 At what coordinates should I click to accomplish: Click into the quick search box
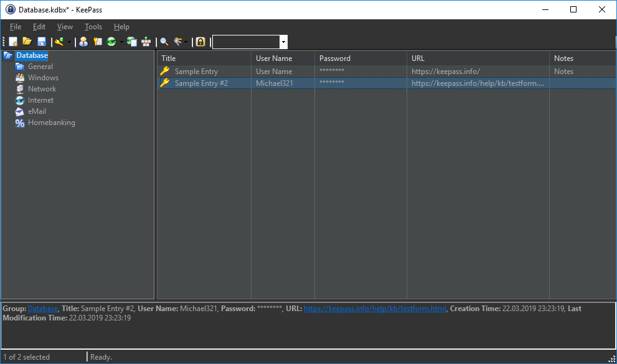tap(247, 42)
